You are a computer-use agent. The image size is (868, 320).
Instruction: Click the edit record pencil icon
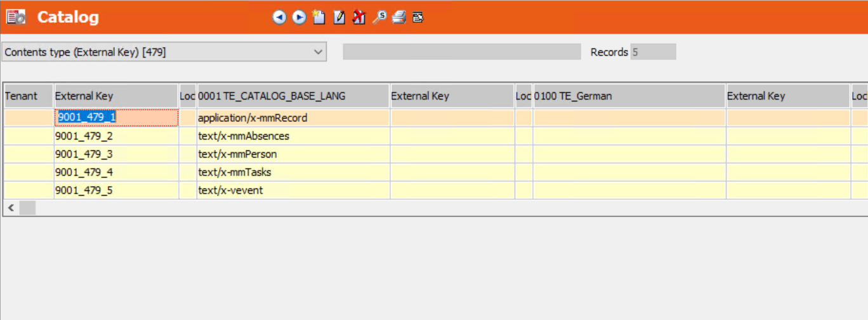[339, 17]
